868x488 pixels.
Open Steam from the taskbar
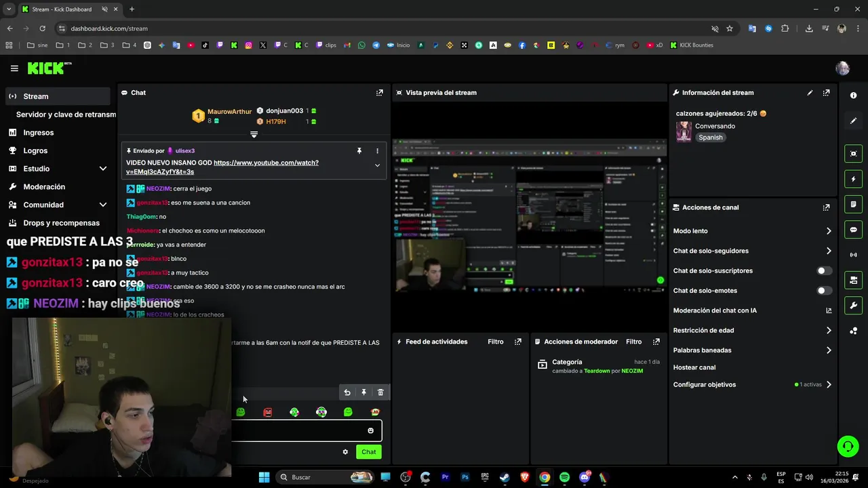pyautogui.click(x=505, y=477)
